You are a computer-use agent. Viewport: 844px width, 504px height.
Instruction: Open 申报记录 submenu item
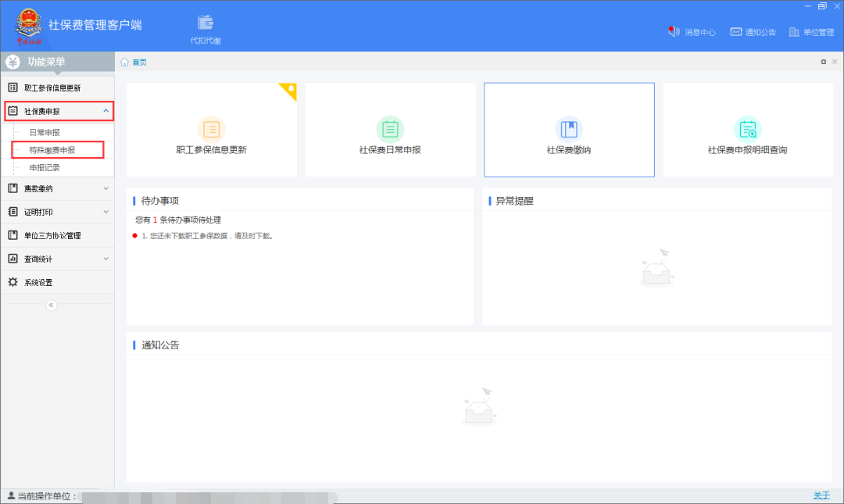[x=45, y=168]
